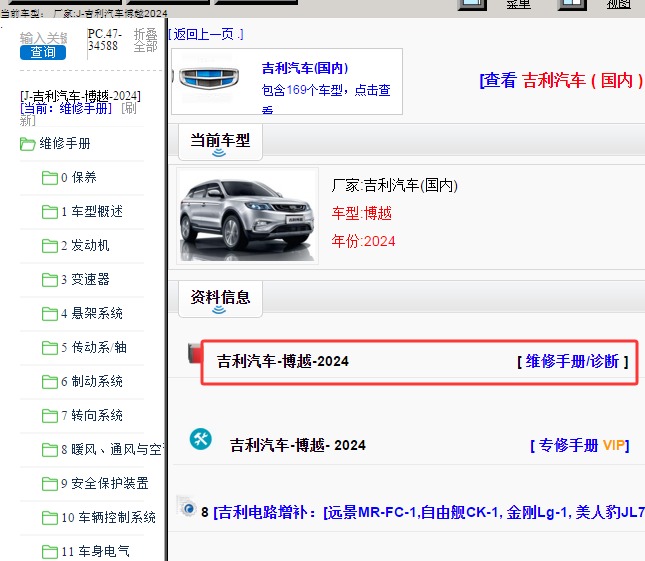Click the teal wrench tools icon
This screenshot has width=645, height=561.
[x=201, y=439]
